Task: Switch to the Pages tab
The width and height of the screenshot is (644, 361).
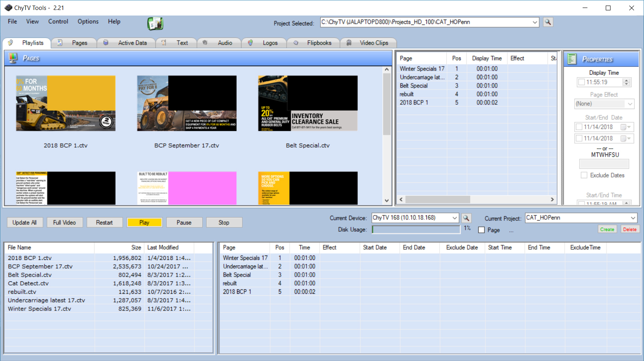Action: [x=74, y=43]
